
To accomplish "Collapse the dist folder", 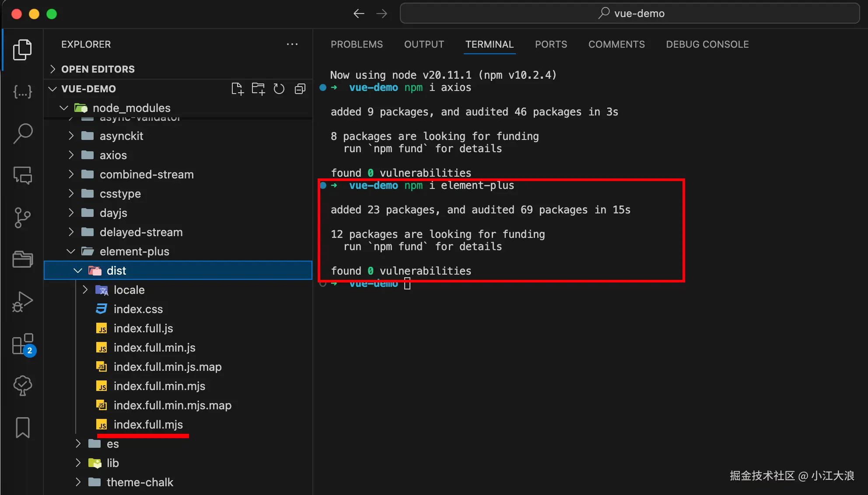I will 78,271.
